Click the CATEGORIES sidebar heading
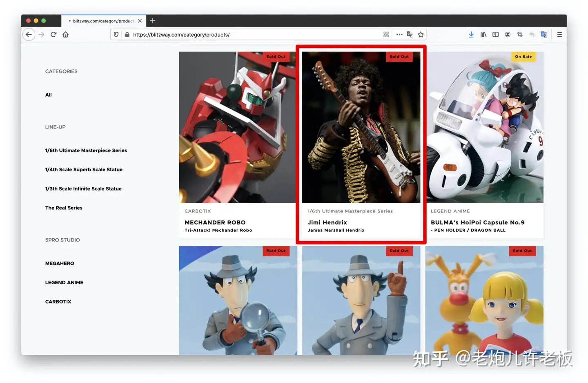This screenshot has height=383, width=588. click(61, 71)
